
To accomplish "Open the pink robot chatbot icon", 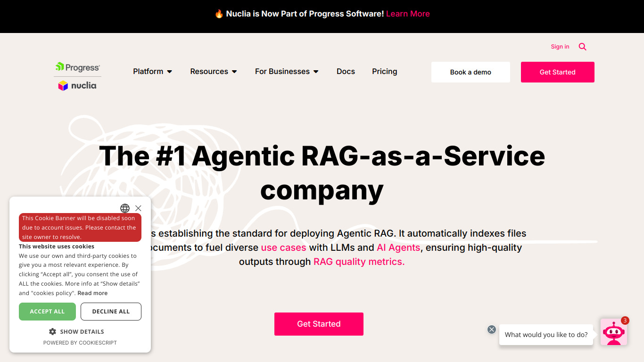I will 613,332.
